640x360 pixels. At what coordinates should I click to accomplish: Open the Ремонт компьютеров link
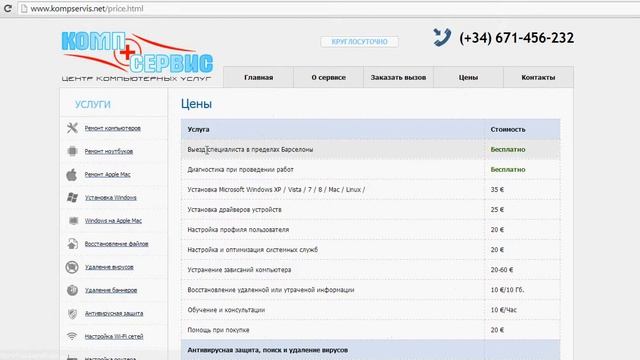(x=113, y=128)
